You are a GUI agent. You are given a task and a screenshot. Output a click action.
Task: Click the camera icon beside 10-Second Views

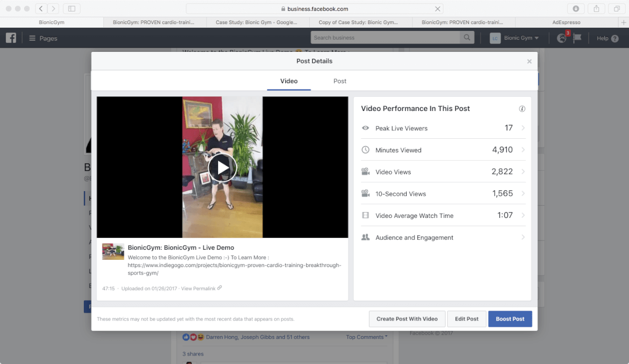click(x=365, y=194)
